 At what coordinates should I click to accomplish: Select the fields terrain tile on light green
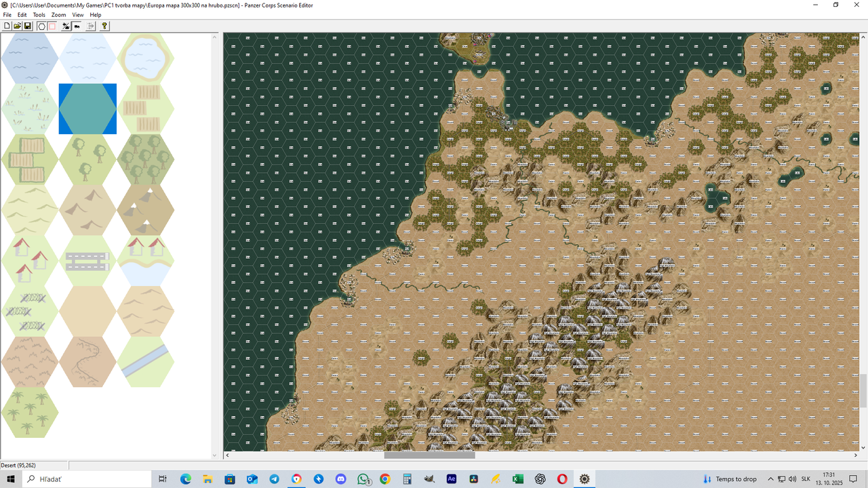click(x=146, y=108)
